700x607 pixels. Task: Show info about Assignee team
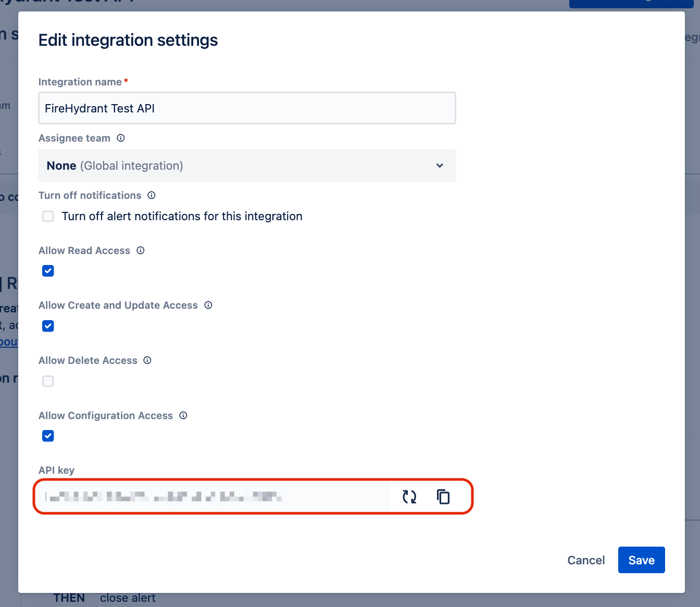(x=121, y=138)
